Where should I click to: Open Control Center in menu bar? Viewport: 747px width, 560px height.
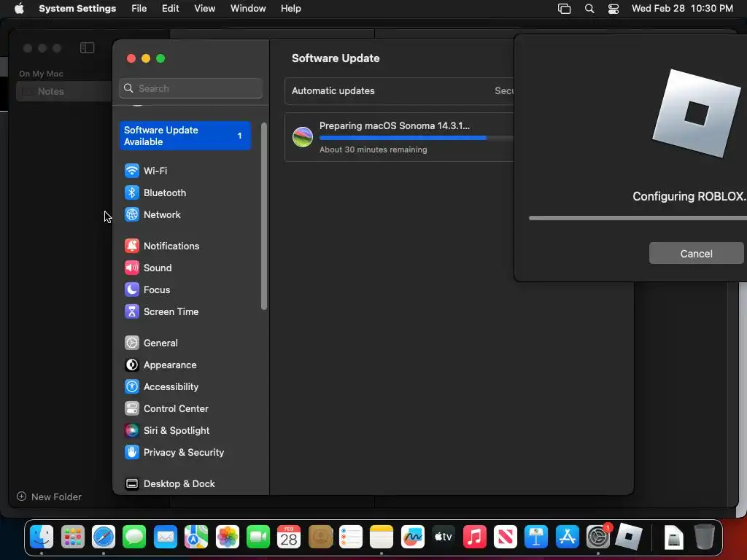(613, 9)
